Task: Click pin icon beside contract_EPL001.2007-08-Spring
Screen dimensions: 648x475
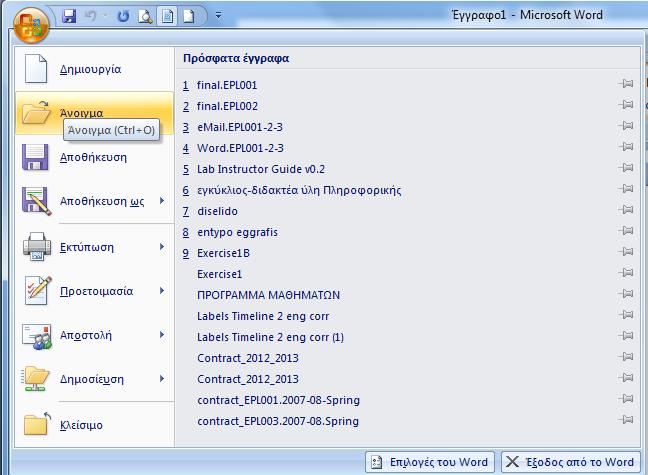Action: 626,399
